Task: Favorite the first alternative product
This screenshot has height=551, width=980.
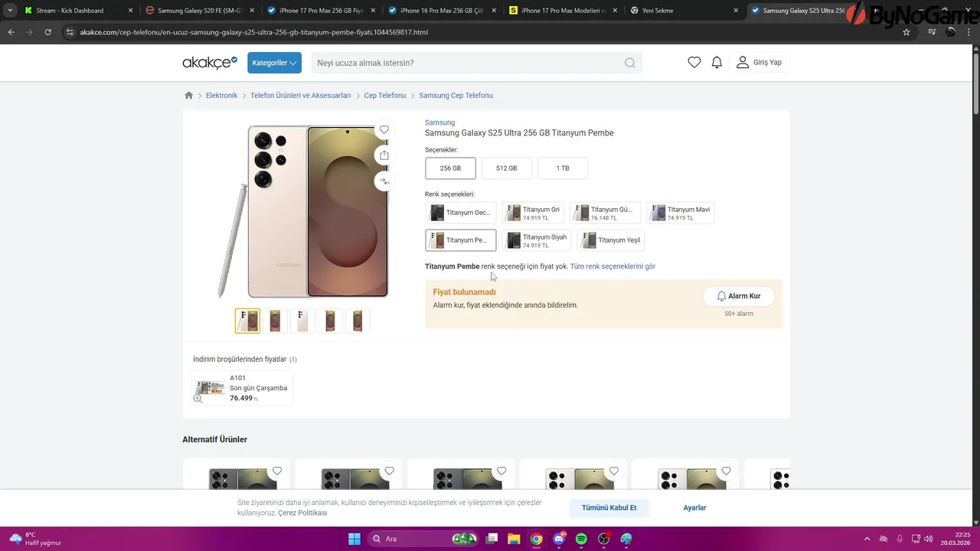Action: pos(277,471)
